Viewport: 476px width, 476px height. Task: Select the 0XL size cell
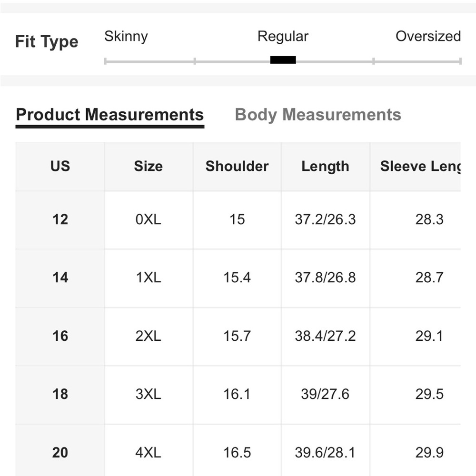[x=149, y=219]
